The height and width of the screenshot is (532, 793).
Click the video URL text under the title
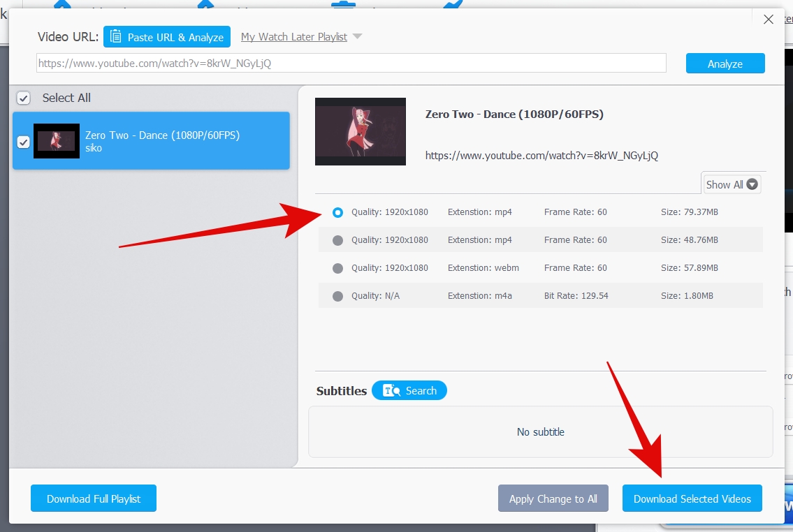pos(541,156)
